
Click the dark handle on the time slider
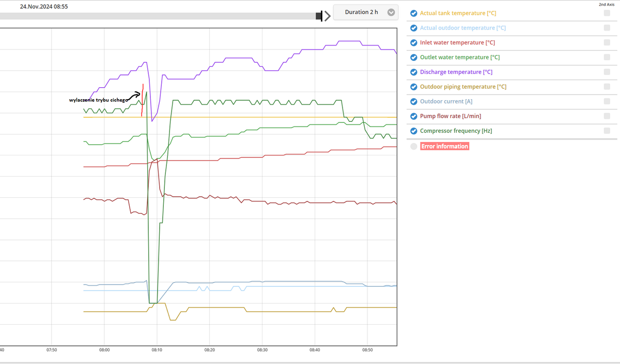coord(319,16)
